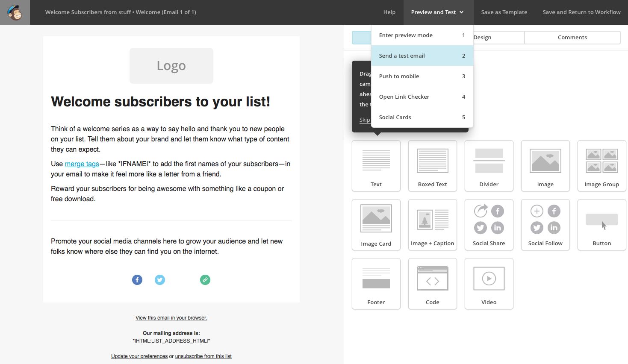
Task: Select the Text content block
Action: click(x=376, y=166)
